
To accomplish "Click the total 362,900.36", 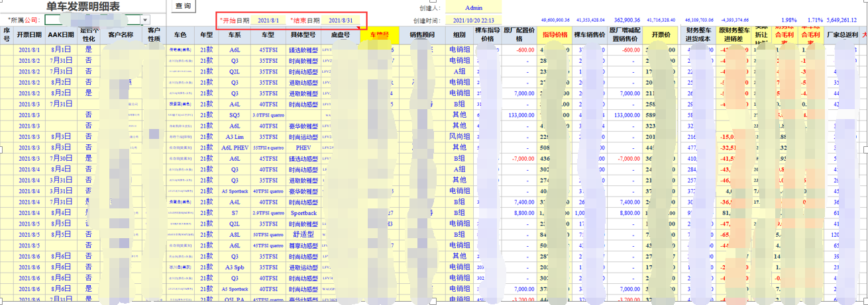I will (x=627, y=21).
